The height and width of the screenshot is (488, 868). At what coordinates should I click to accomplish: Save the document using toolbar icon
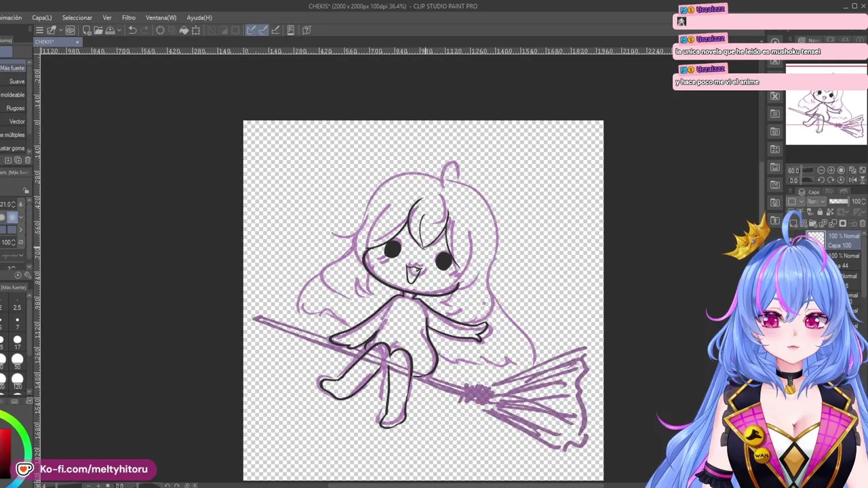click(x=110, y=30)
